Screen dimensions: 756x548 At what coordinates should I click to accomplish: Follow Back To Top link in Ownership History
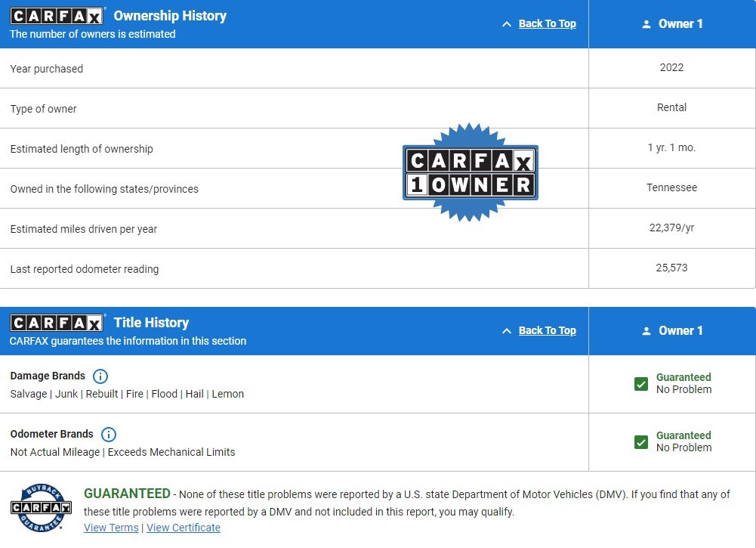(548, 23)
